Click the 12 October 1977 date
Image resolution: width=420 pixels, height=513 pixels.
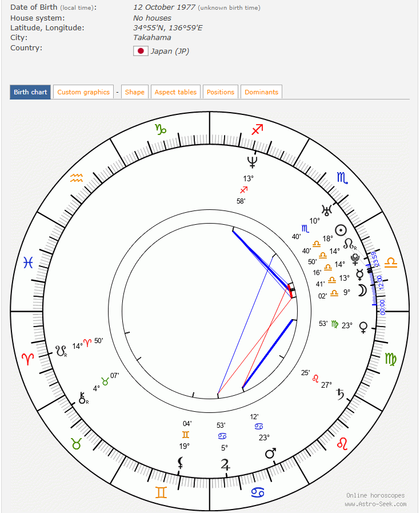165,7
